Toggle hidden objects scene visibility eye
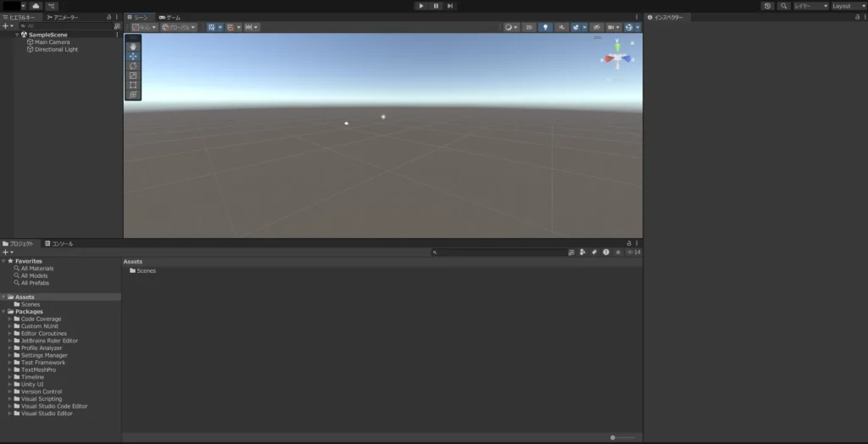 pos(596,27)
